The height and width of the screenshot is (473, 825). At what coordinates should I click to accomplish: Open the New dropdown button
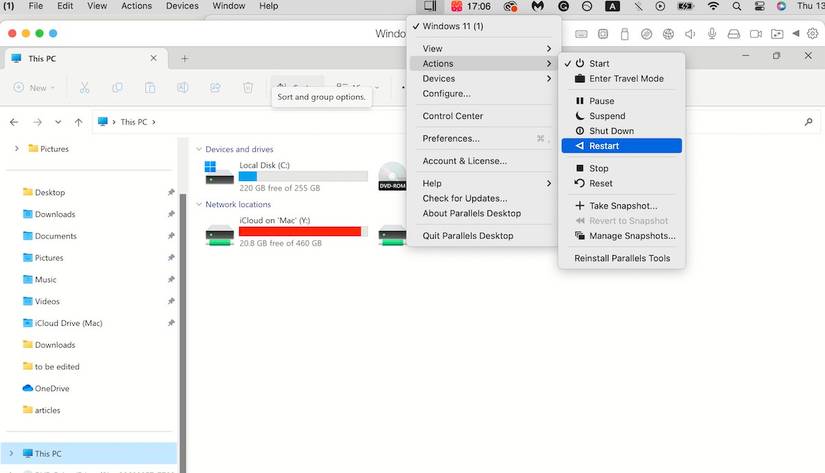point(34,88)
